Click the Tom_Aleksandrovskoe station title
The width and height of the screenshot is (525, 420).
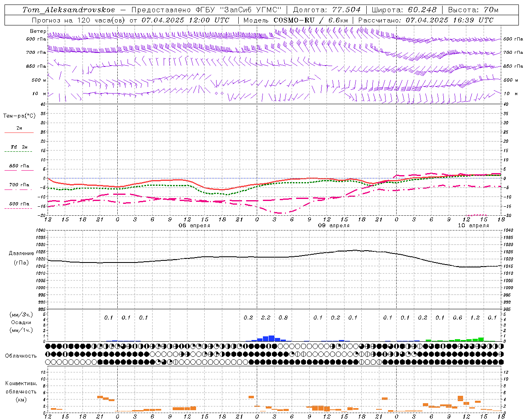point(68,10)
